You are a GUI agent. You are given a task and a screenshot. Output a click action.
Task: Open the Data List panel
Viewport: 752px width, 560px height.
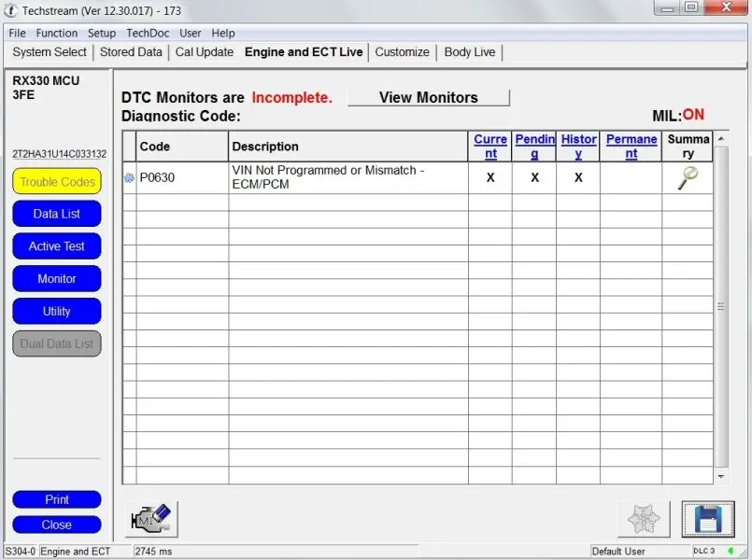click(x=57, y=214)
